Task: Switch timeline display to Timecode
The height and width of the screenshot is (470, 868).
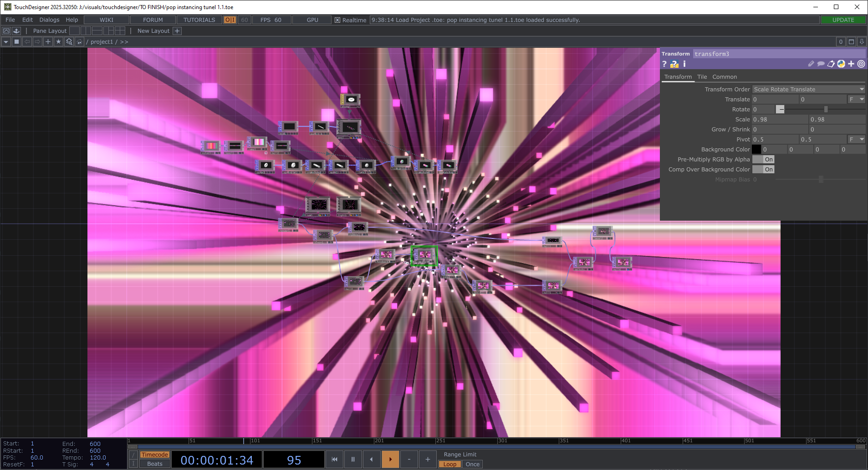Action: pos(154,455)
